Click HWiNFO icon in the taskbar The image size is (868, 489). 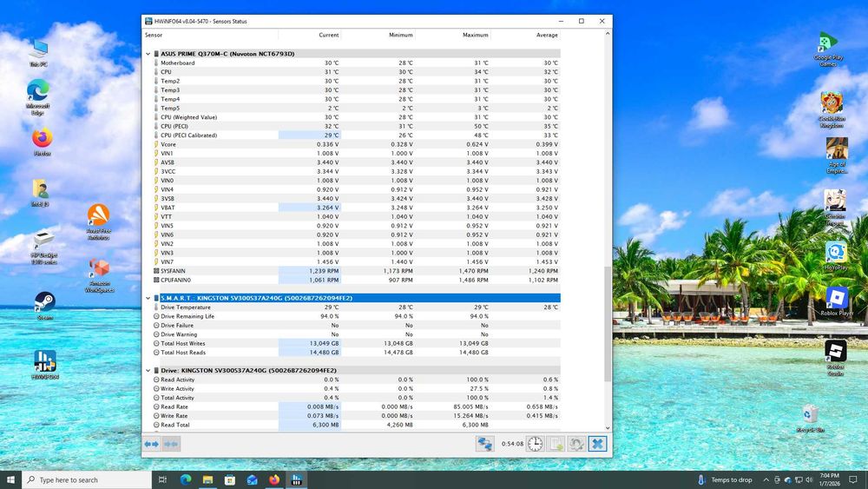(296, 479)
